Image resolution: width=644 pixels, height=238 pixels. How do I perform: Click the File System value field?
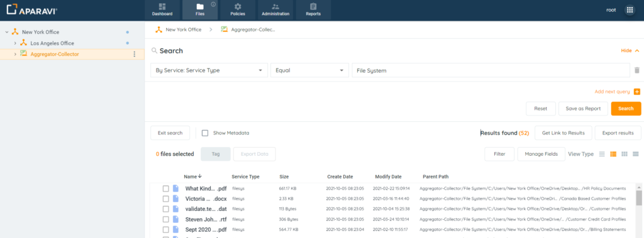point(491,70)
